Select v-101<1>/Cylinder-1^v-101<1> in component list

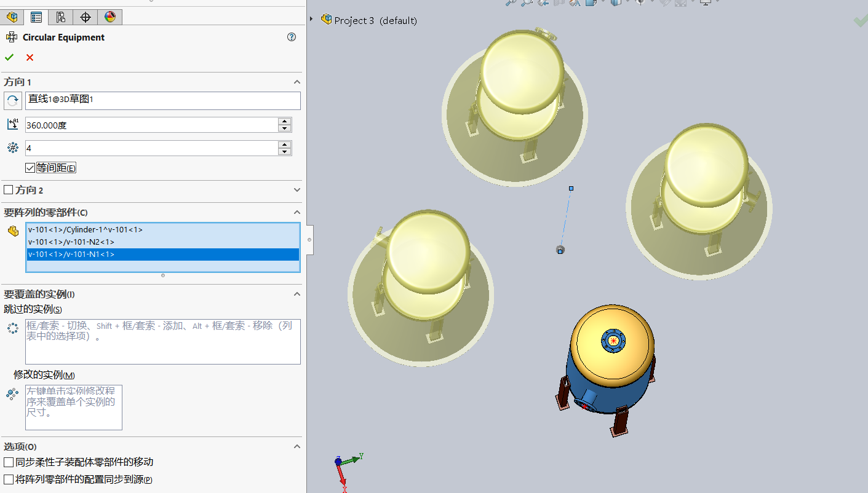point(163,230)
